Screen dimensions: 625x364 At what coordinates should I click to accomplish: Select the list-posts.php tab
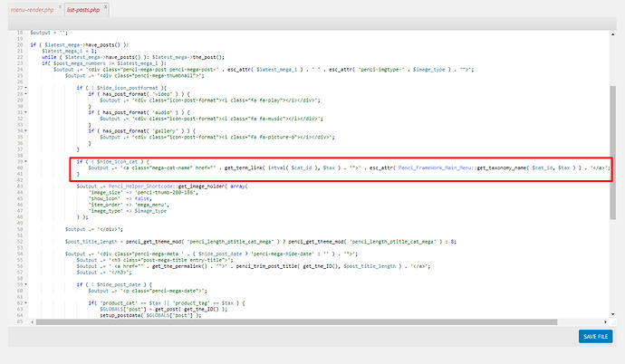tap(83, 10)
